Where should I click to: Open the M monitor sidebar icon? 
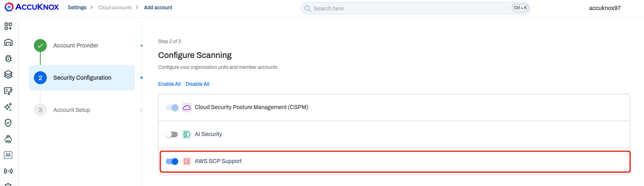pos(8,155)
